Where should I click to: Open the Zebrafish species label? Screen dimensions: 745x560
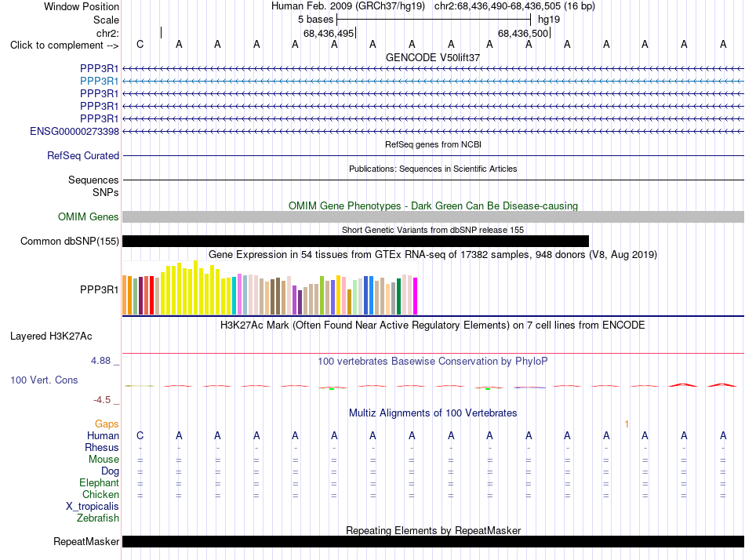[98, 518]
